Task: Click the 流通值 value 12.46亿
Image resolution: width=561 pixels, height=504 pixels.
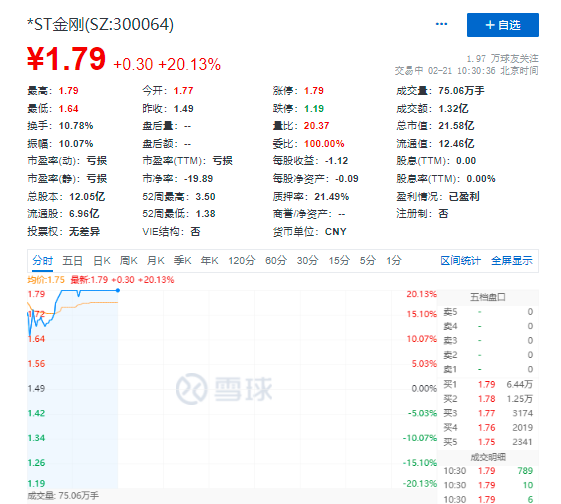Action: click(x=456, y=144)
